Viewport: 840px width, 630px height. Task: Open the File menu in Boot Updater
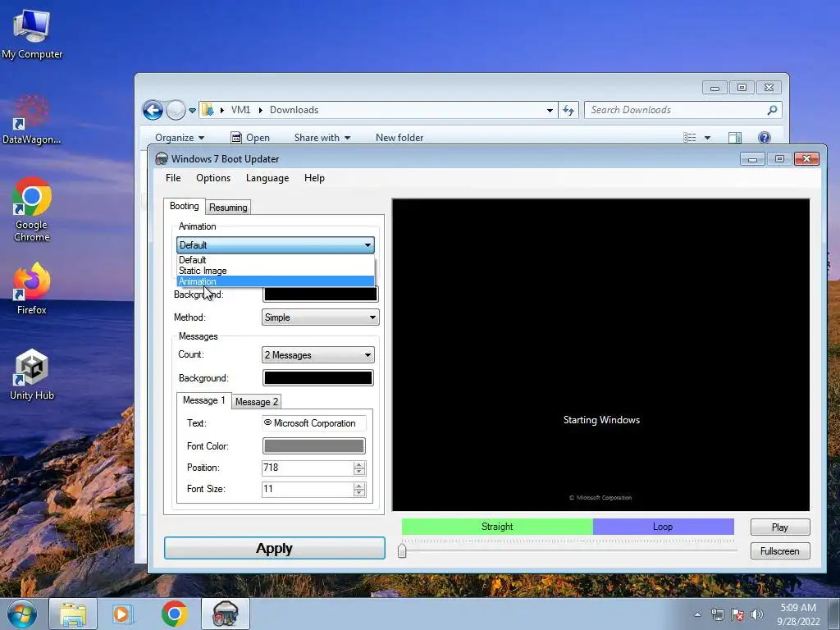point(173,178)
